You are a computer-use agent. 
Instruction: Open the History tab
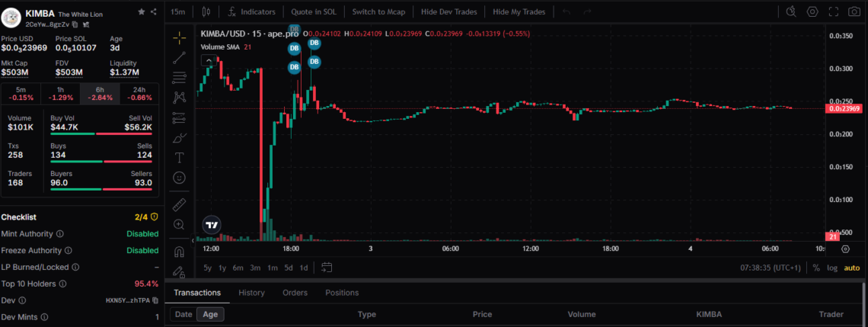251,293
